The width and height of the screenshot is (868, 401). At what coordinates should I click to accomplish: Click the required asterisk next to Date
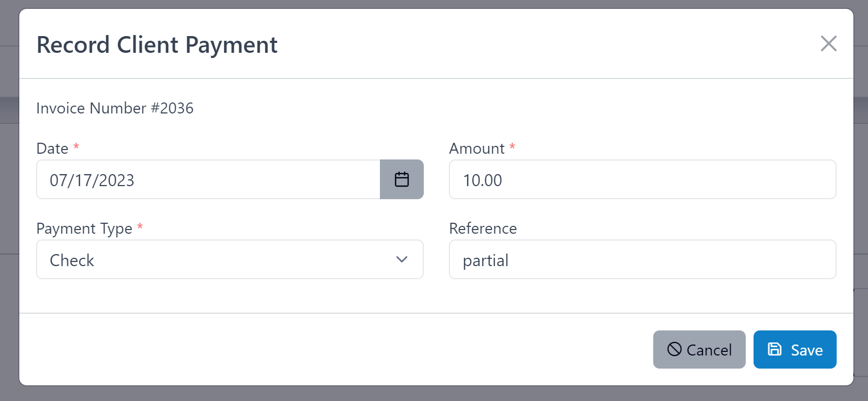76,147
